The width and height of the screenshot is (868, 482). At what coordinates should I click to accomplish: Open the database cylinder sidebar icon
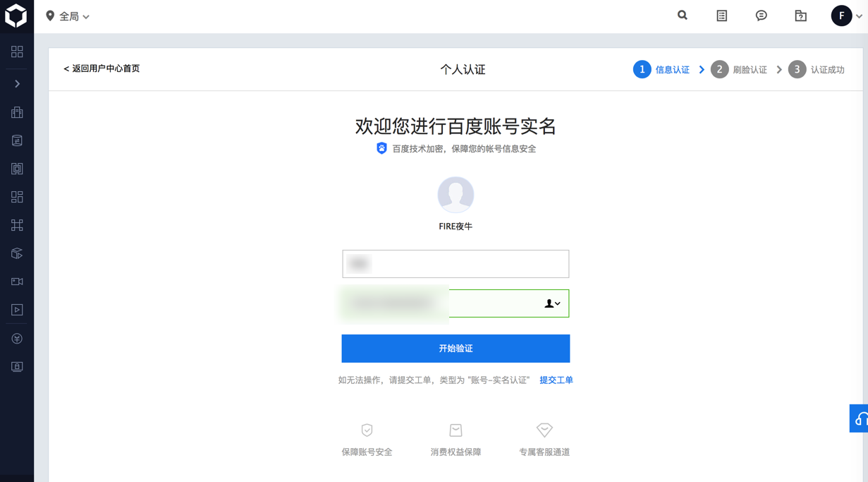(17, 140)
